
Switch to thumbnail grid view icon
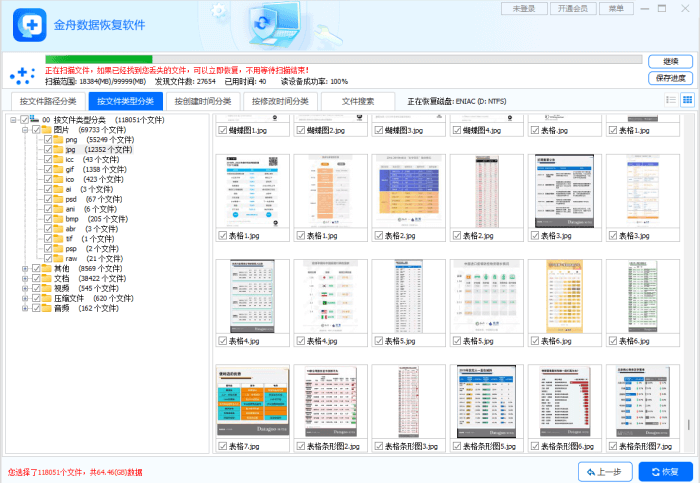click(x=687, y=100)
